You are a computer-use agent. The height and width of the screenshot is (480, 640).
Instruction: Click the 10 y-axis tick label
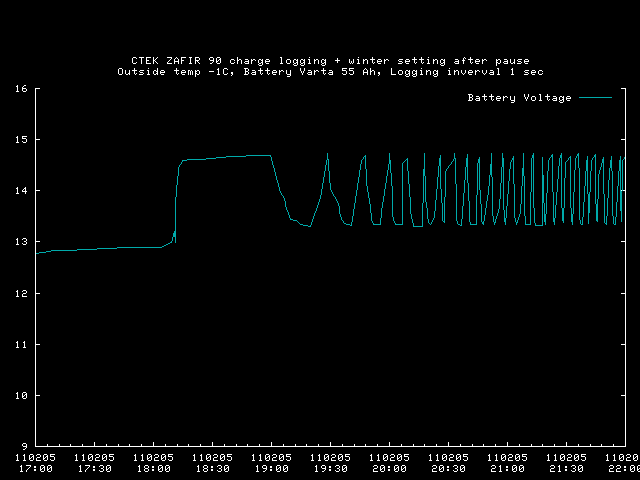point(21,395)
